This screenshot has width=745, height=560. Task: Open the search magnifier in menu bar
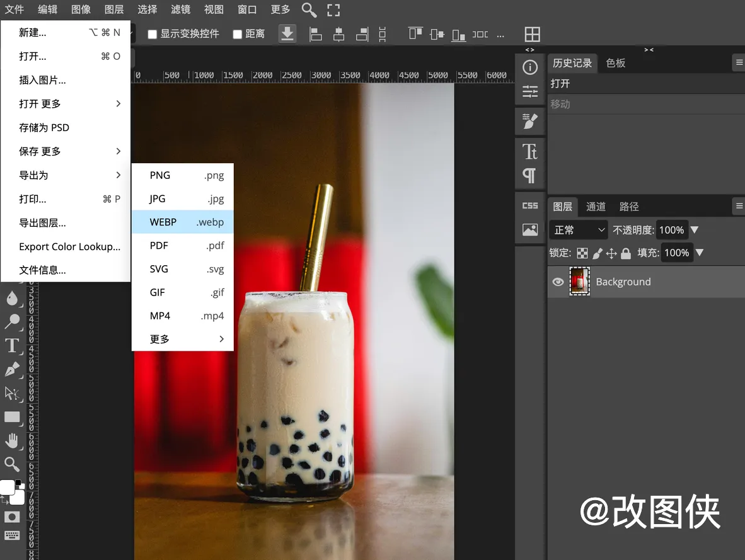(309, 9)
